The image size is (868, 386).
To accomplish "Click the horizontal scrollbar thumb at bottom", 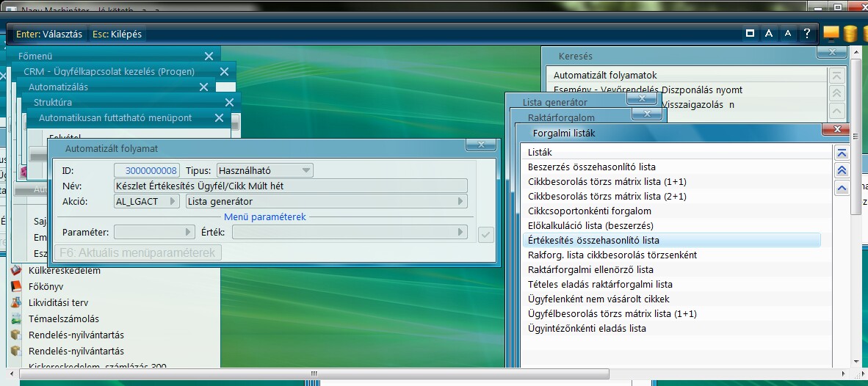I will (314, 374).
